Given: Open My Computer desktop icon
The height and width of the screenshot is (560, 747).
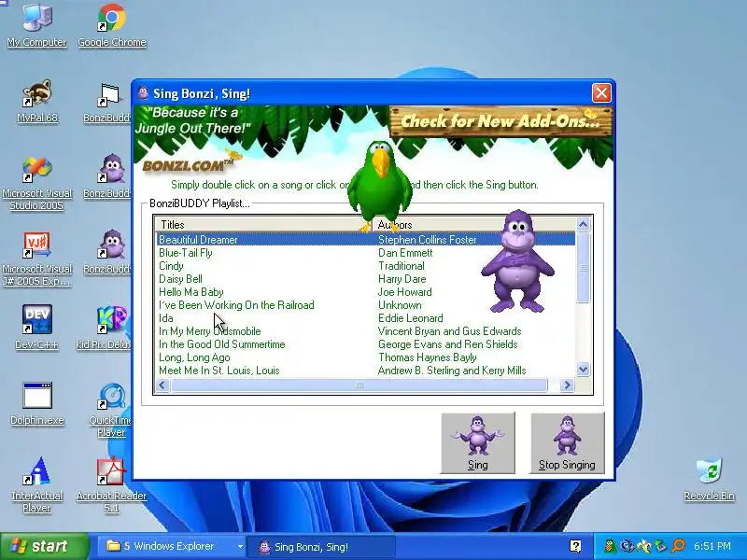Looking at the screenshot, I should pyautogui.click(x=36, y=25).
